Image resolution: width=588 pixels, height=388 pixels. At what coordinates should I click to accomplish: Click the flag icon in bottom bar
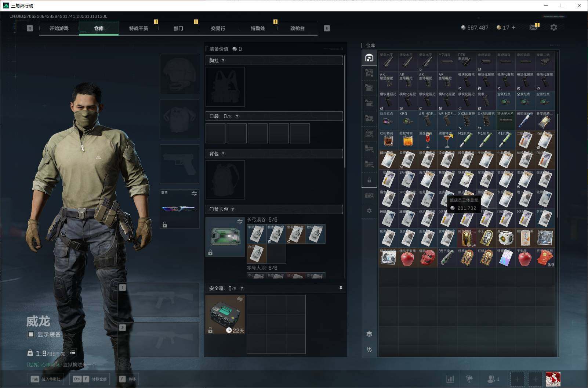pos(469,379)
